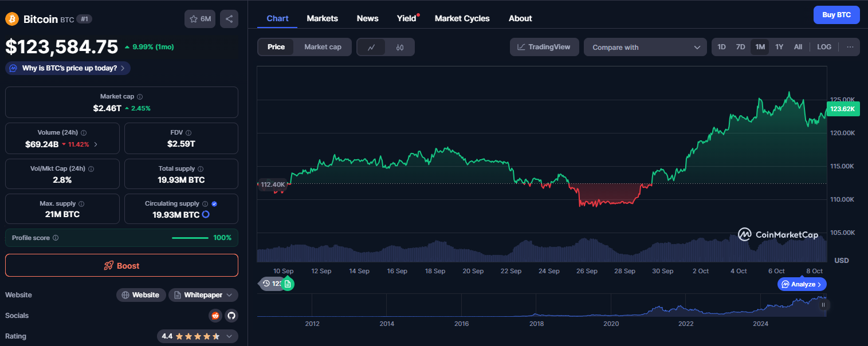The height and width of the screenshot is (346, 868).
Task: Click the Market cap info icon
Action: click(x=140, y=97)
